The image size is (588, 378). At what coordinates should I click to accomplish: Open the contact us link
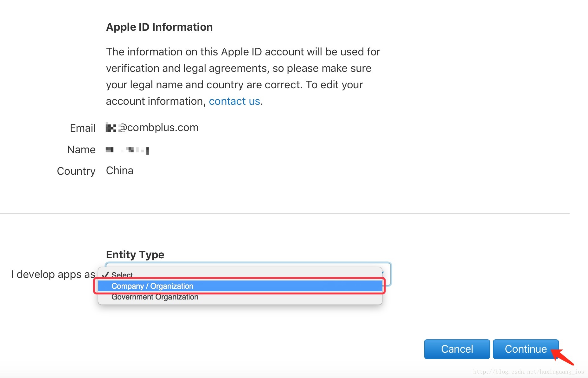tap(234, 101)
